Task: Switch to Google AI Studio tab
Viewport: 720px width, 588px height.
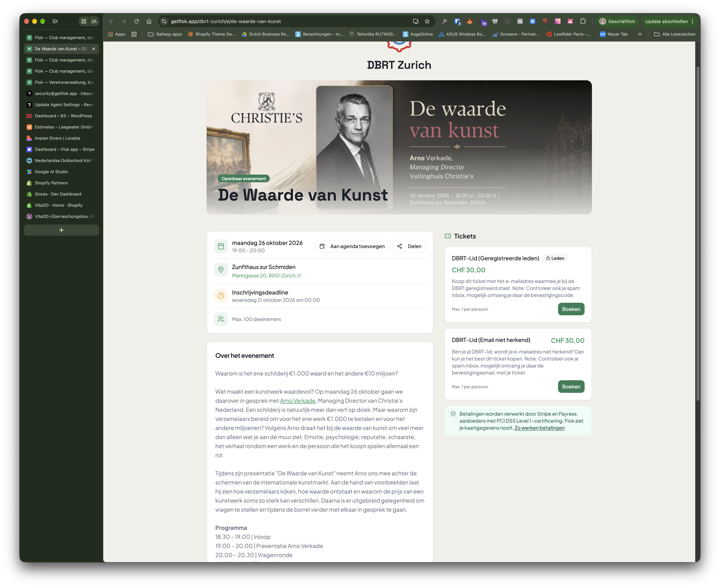Action: (x=61, y=172)
